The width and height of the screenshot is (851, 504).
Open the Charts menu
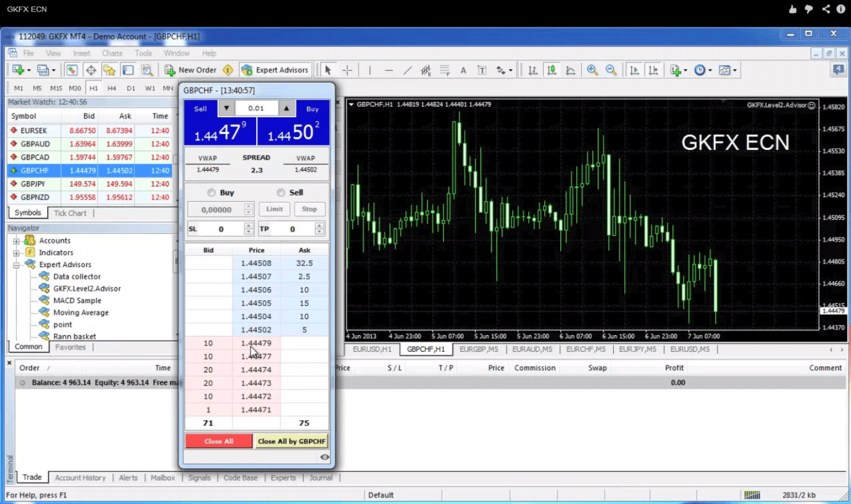pos(112,53)
